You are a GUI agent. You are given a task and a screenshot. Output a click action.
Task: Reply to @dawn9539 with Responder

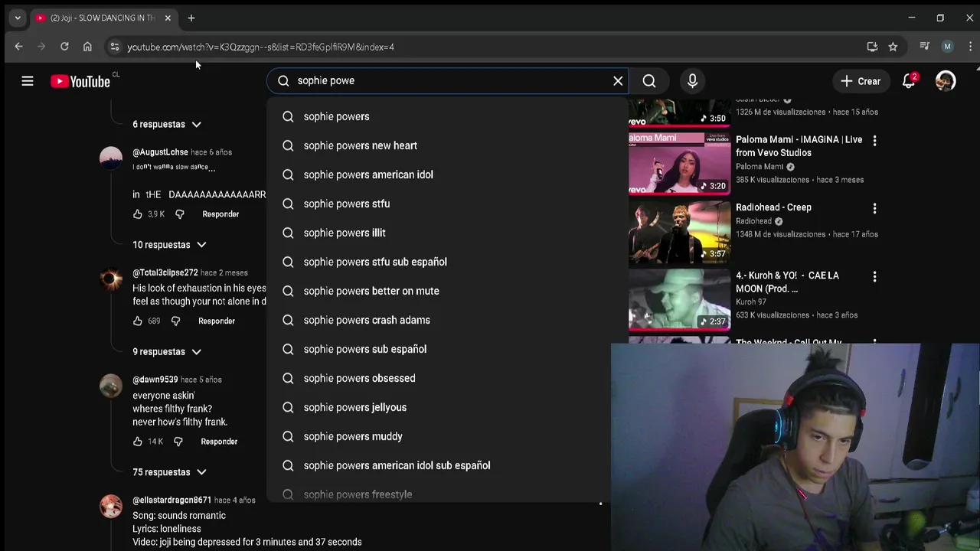[219, 442]
